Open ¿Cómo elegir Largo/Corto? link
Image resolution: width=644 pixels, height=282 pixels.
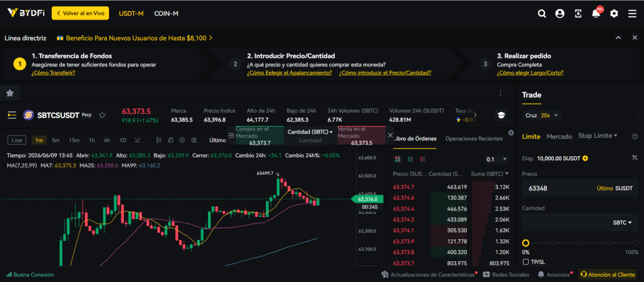click(x=530, y=73)
